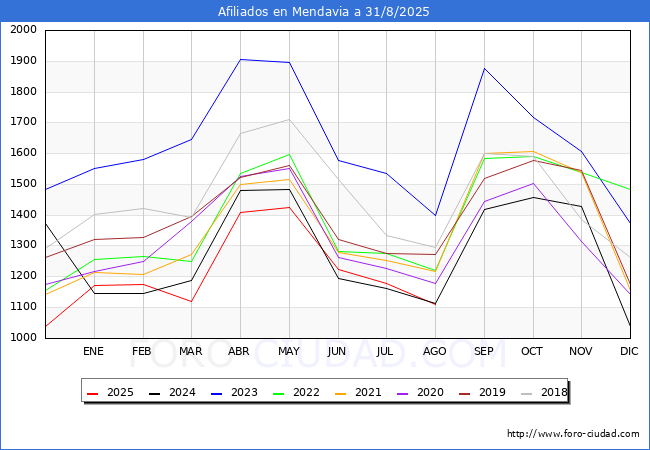Select the 2022 legend entry
This screenshot has width=650, height=450.
[x=296, y=392]
